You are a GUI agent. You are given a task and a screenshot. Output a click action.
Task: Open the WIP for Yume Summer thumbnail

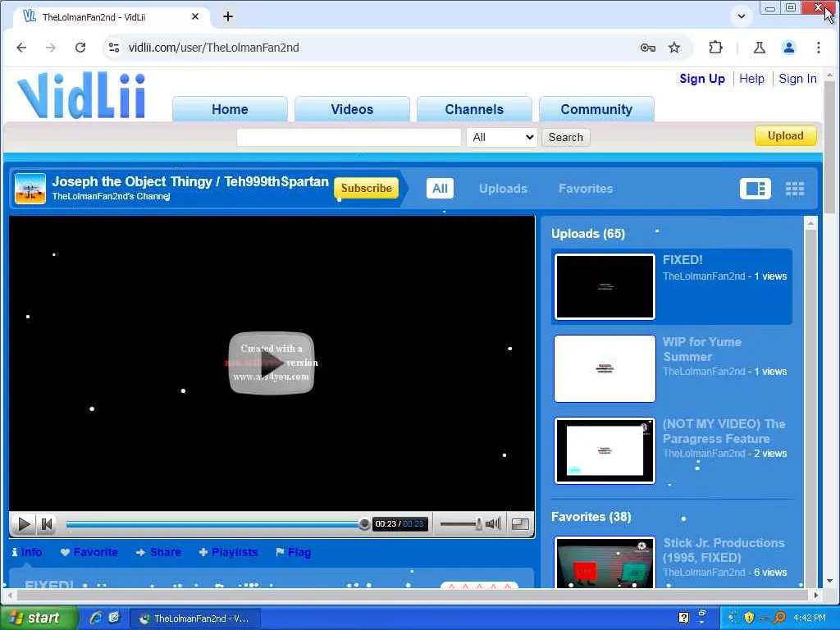[605, 368]
